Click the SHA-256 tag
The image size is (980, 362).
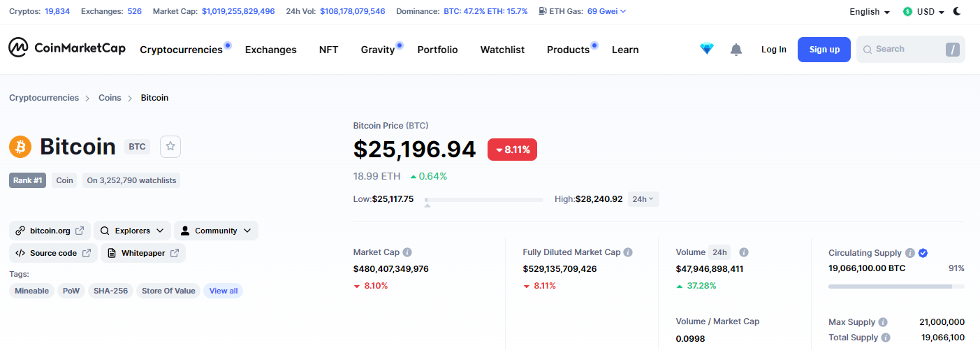111,291
